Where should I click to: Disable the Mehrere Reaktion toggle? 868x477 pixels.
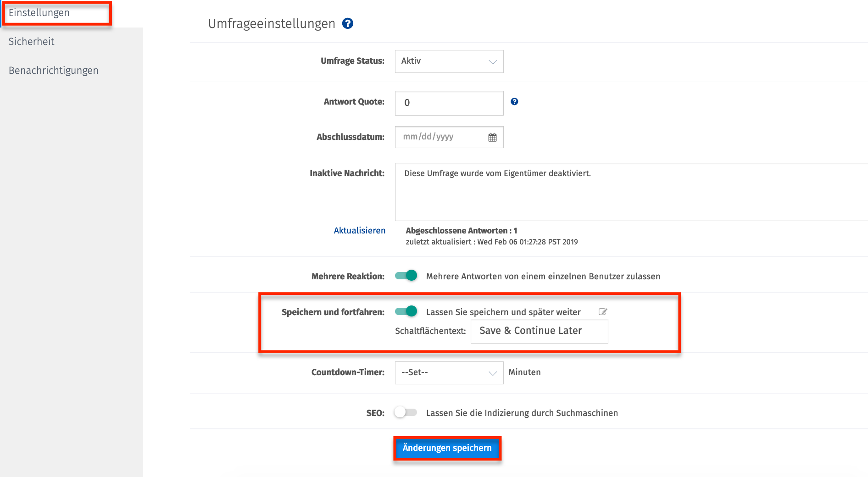coord(406,276)
